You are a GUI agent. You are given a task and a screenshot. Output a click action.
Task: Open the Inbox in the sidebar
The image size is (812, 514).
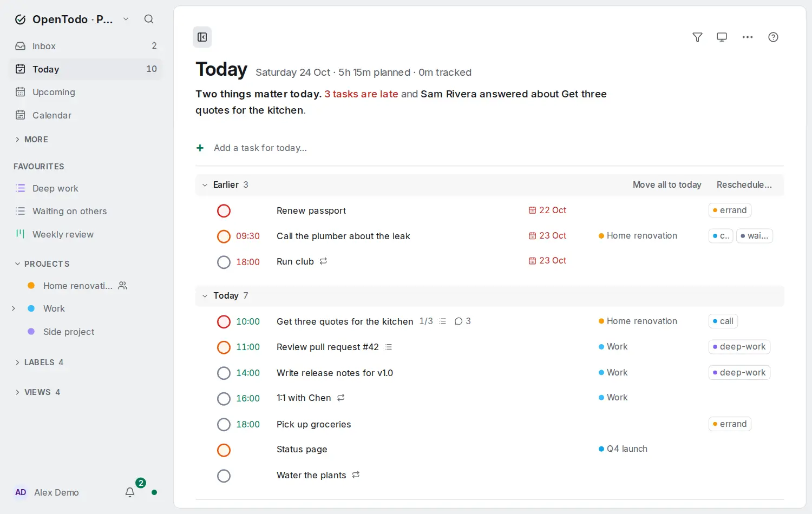(86, 46)
